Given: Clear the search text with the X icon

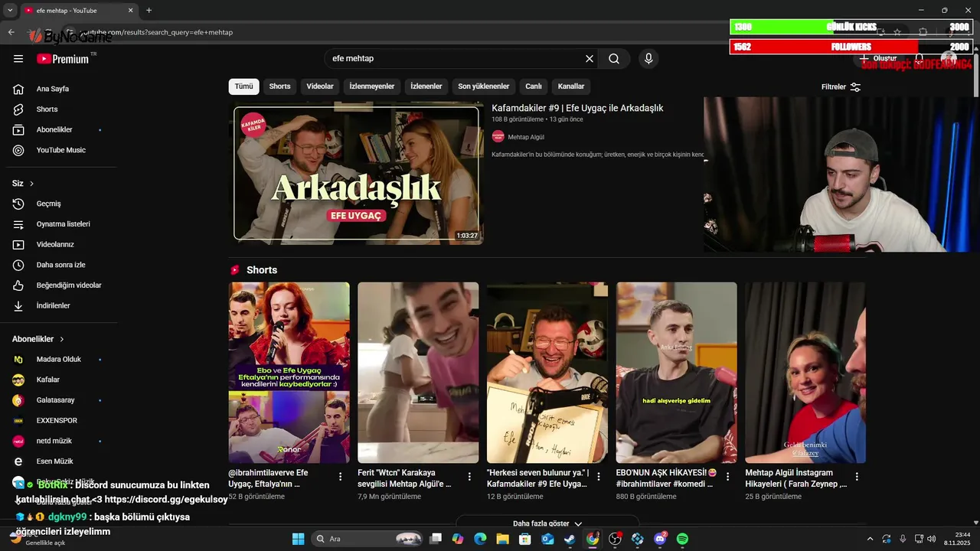Looking at the screenshot, I should pyautogui.click(x=590, y=58).
